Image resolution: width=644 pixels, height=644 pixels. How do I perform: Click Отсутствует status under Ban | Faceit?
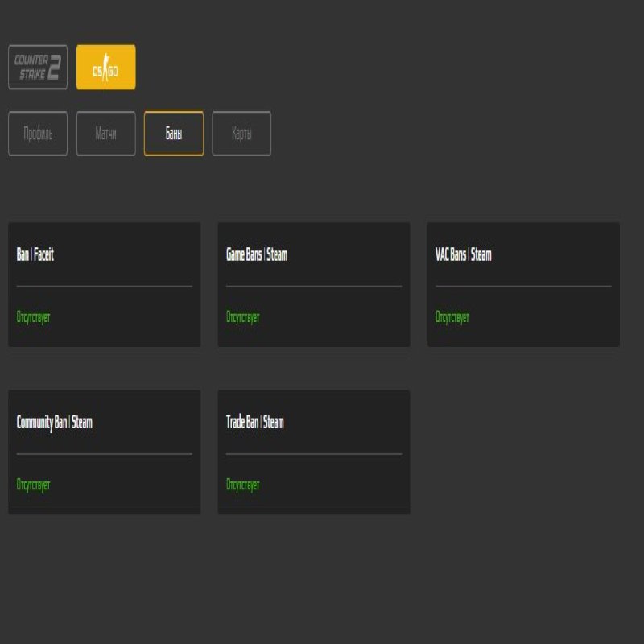pyautogui.click(x=33, y=317)
